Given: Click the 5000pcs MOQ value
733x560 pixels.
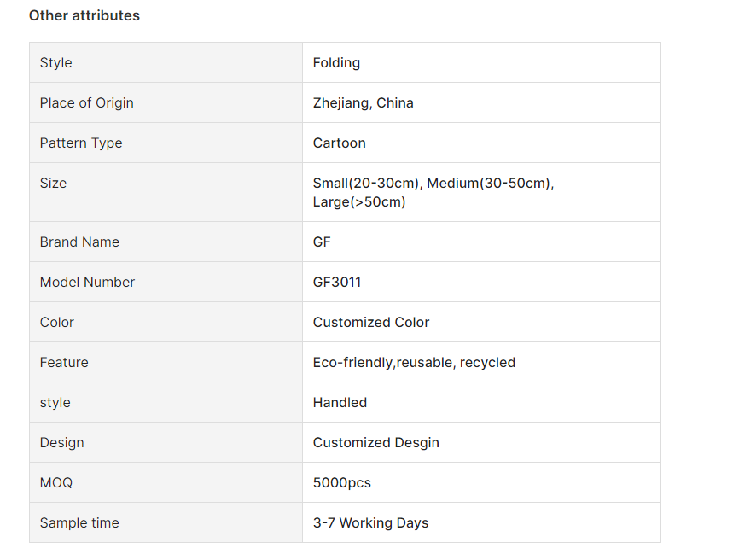Looking at the screenshot, I should point(341,483).
